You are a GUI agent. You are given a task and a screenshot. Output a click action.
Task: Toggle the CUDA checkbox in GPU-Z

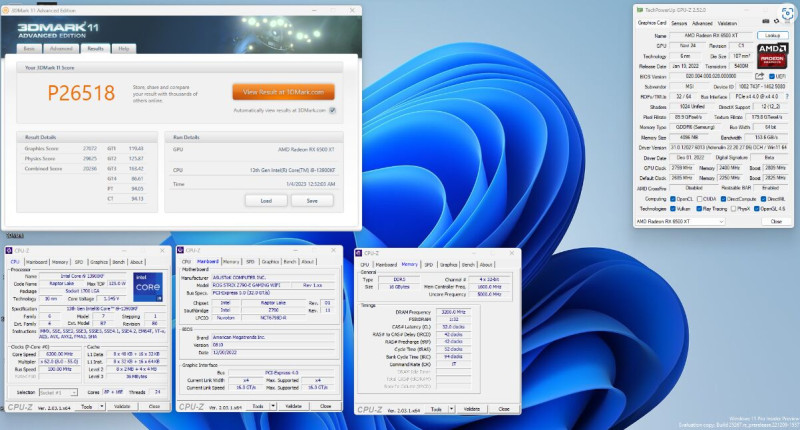[x=699, y=199]
